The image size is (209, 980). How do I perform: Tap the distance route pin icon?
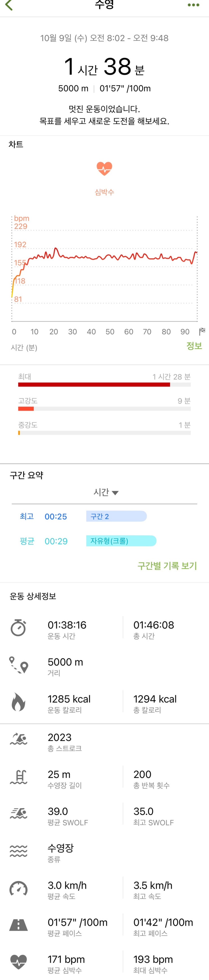(19, 665)
